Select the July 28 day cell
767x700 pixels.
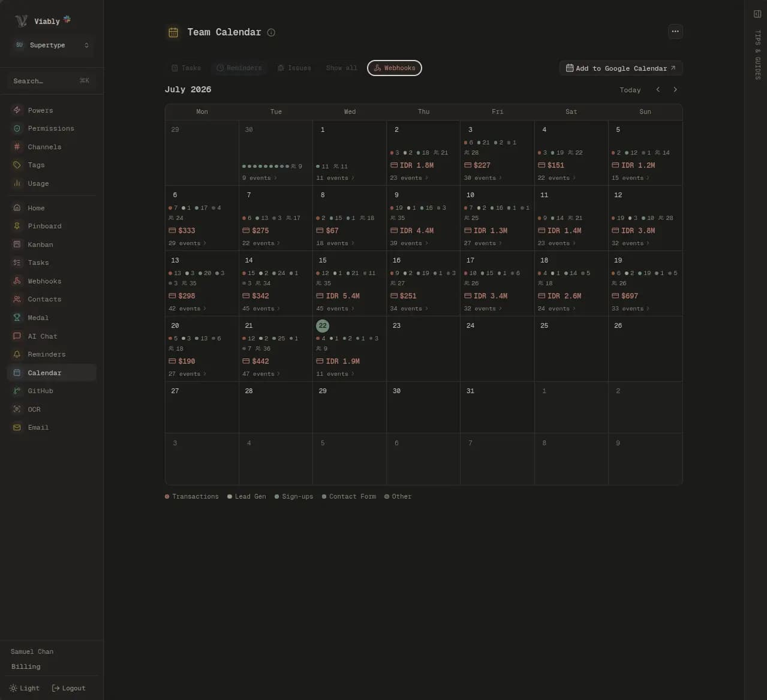pyautogui.click(x=276, y=407)
